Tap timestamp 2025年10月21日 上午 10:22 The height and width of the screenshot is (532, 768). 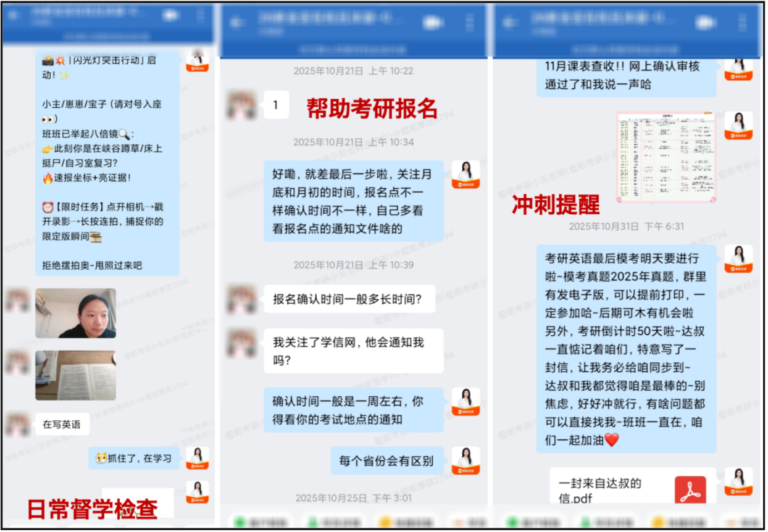tap(353, 71)
